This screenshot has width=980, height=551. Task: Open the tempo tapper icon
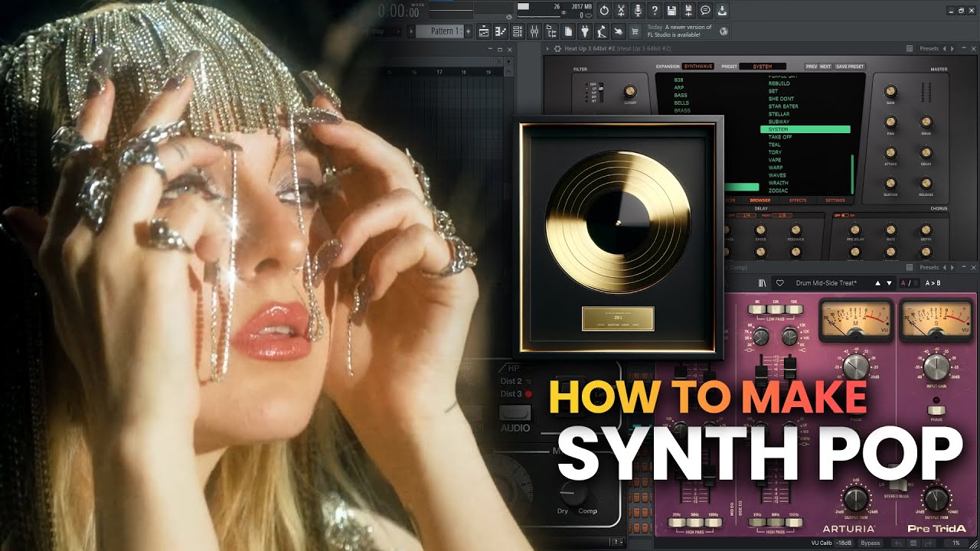pyautogui.click(x=602, y=31)
